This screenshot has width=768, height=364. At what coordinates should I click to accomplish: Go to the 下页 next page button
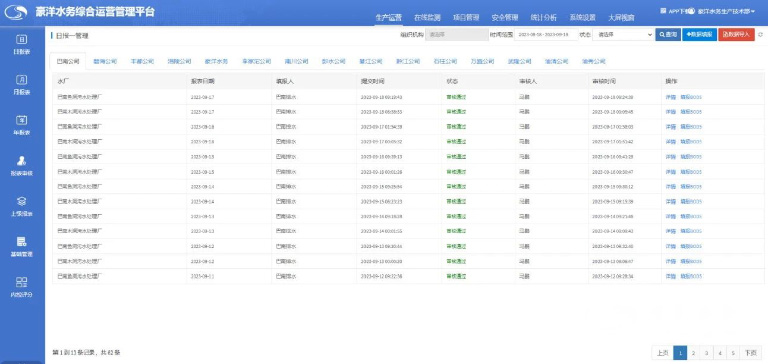(x=750, y=353)
